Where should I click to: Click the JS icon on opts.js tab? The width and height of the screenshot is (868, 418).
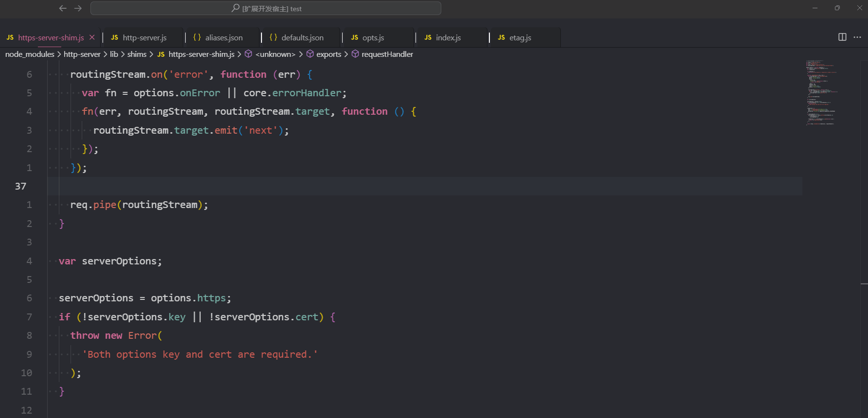coord(355,37)
